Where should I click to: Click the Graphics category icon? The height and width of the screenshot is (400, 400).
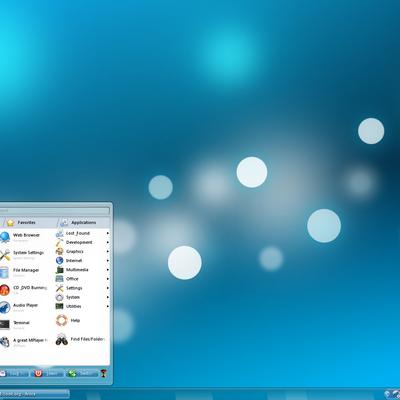59,251
